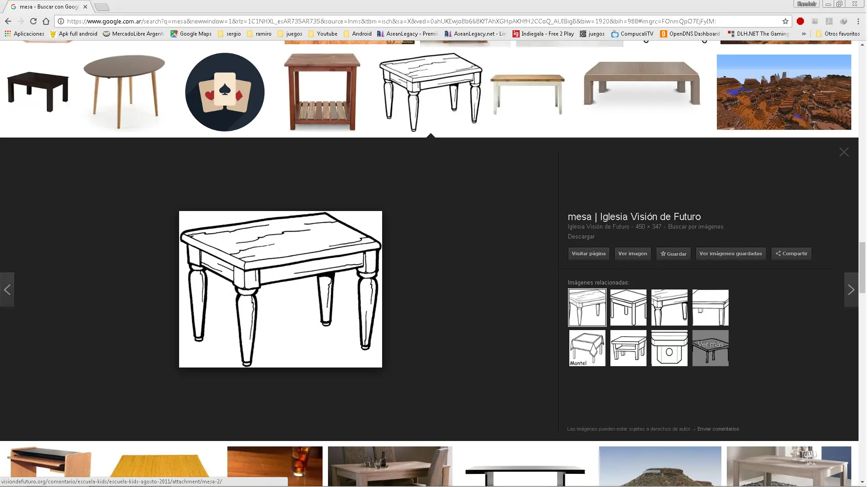Show hidden bookmarks with the double chevron
Screen dimensions: 868x487
tap(804, 34)
